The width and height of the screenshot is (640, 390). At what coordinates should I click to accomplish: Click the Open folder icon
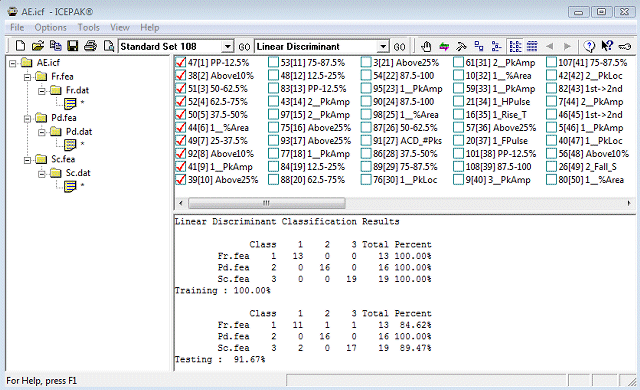(38, 46)
